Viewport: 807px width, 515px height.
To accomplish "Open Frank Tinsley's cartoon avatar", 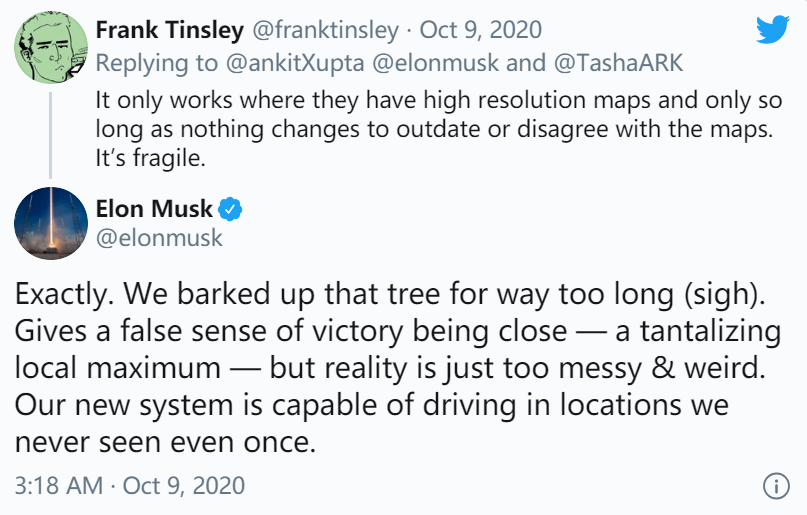I will (x=50, y=47).
